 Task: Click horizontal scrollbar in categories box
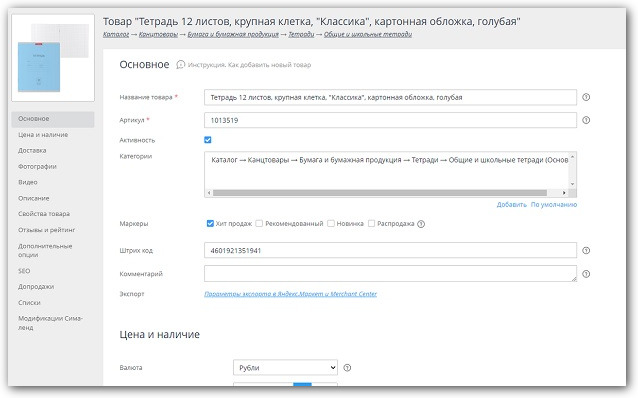point(380,193)
